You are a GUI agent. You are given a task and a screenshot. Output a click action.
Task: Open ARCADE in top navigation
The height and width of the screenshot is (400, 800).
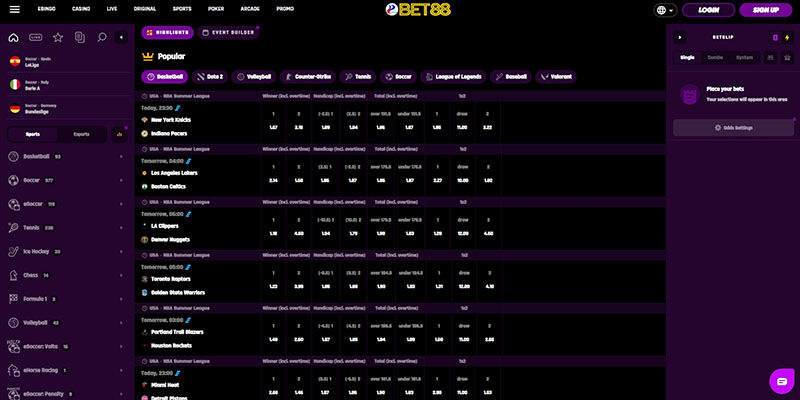pyautogui.click(x=250, y=9)
